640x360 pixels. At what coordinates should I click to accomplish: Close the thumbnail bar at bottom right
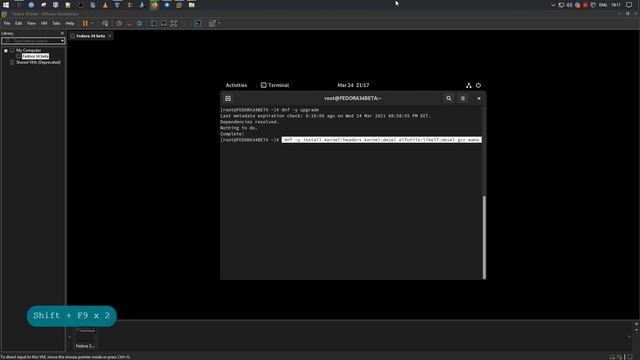636,324
